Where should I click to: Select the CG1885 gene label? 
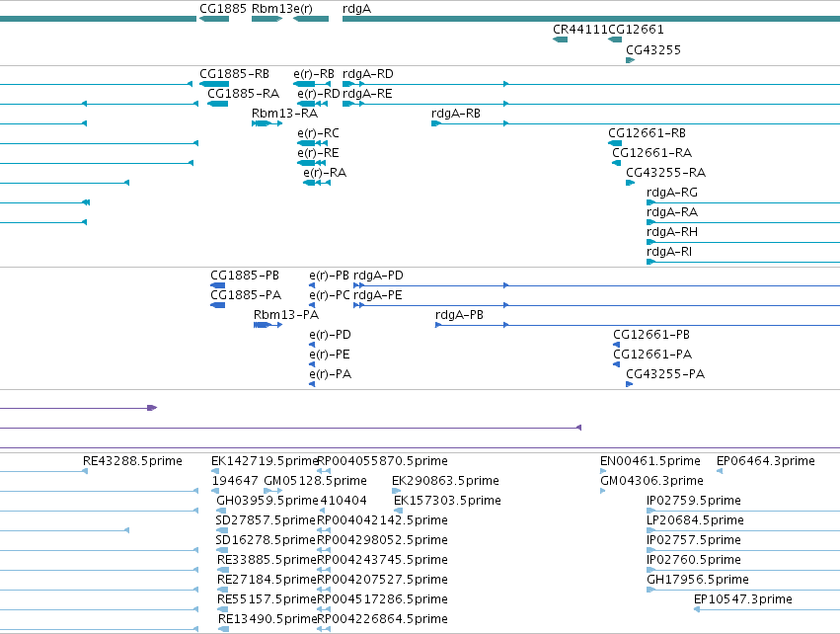click(x=223, y=9)
